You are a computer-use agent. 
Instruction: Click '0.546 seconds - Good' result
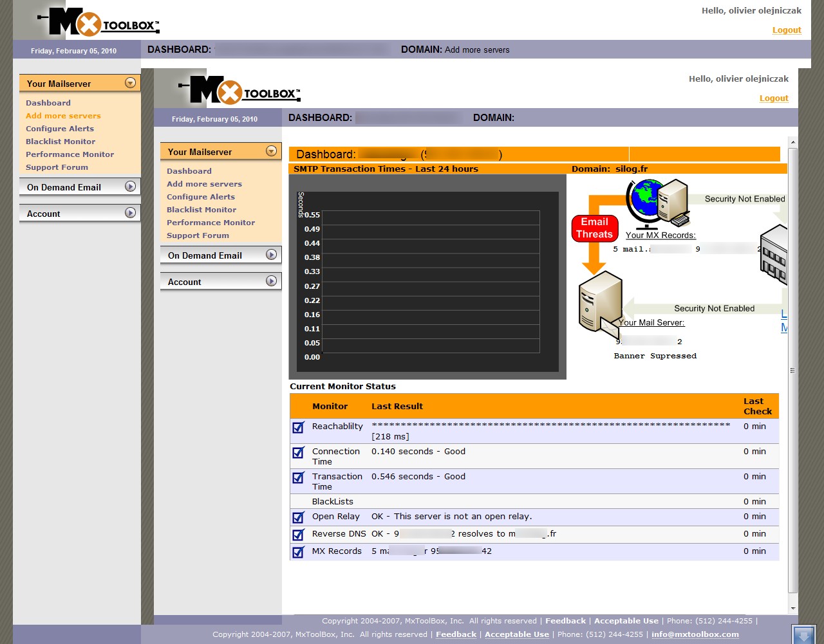[x=418, y=477]
